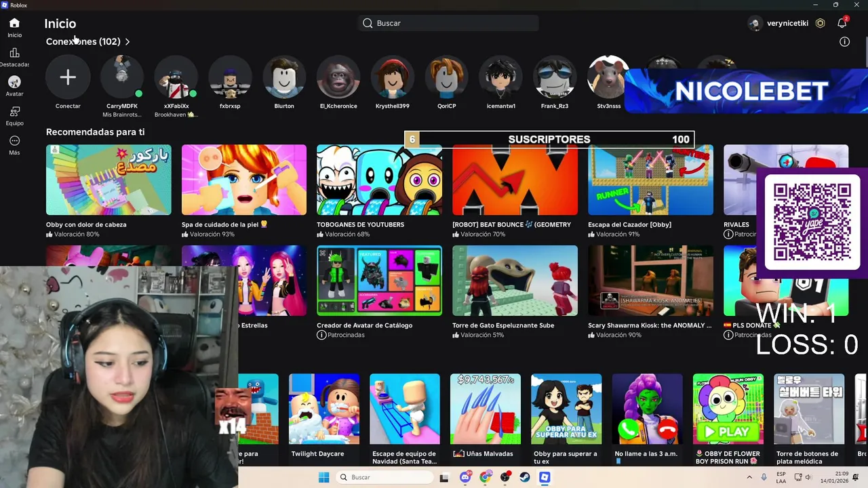Open Obby con dolor de cabeza game
Image resolution: width=868 pixels, height=488 pixels.
tap(108, 180)
